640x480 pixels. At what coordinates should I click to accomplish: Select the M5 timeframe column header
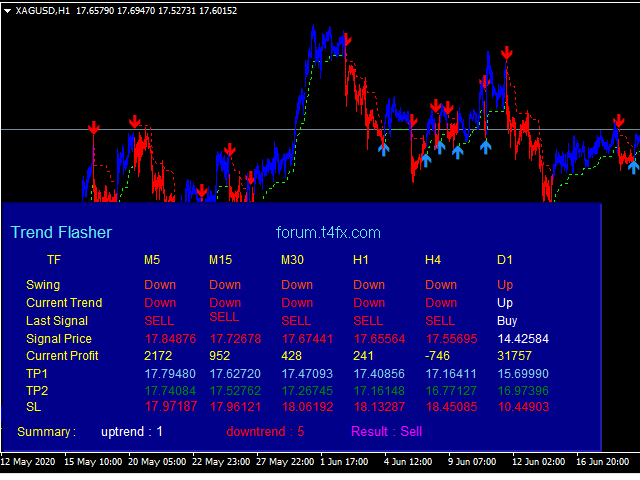coord(152,260)
